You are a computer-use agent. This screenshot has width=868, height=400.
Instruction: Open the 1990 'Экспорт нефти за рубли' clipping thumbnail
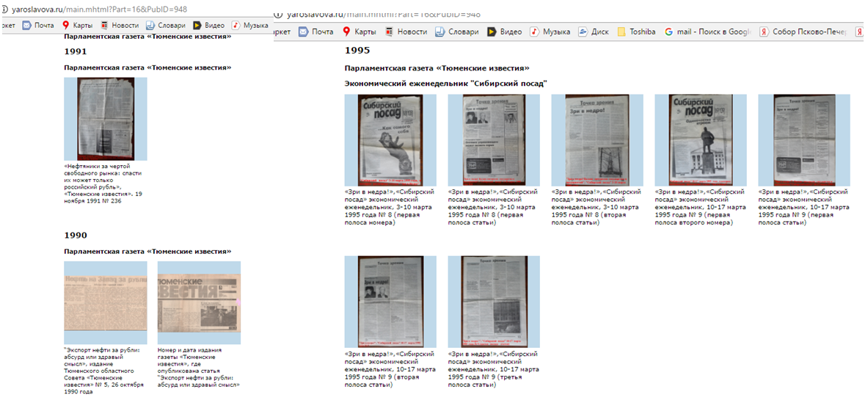[x=106, y=302]
